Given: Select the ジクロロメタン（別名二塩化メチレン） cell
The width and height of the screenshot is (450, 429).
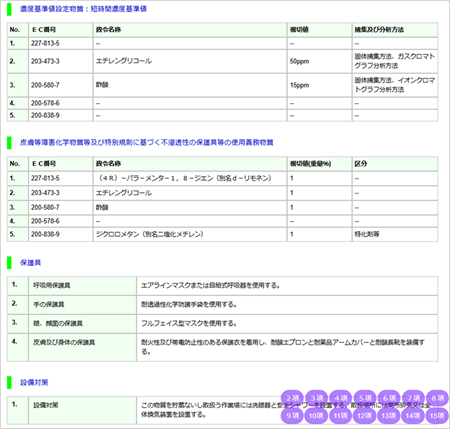Looking at the screenshot, I should click(190, 234).
